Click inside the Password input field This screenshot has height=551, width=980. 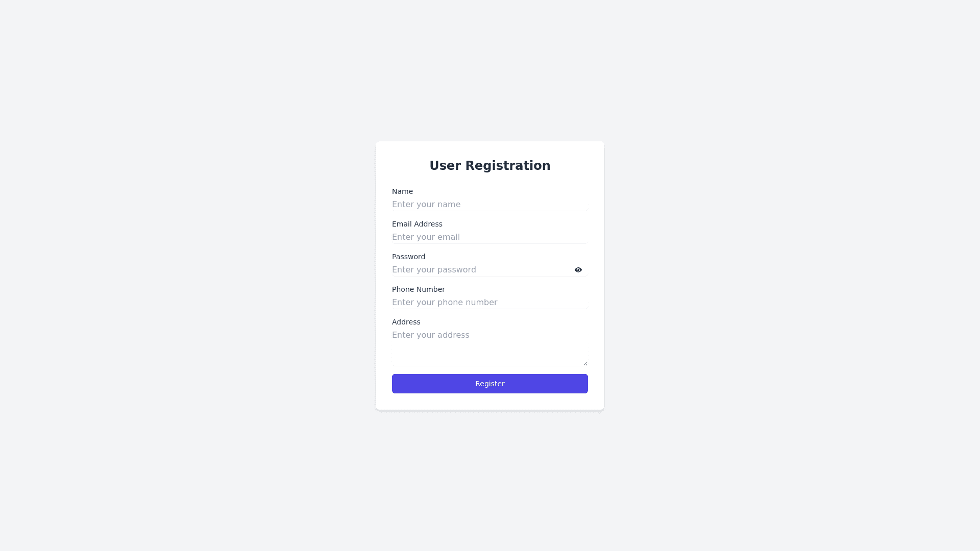[x=510, y=270]
